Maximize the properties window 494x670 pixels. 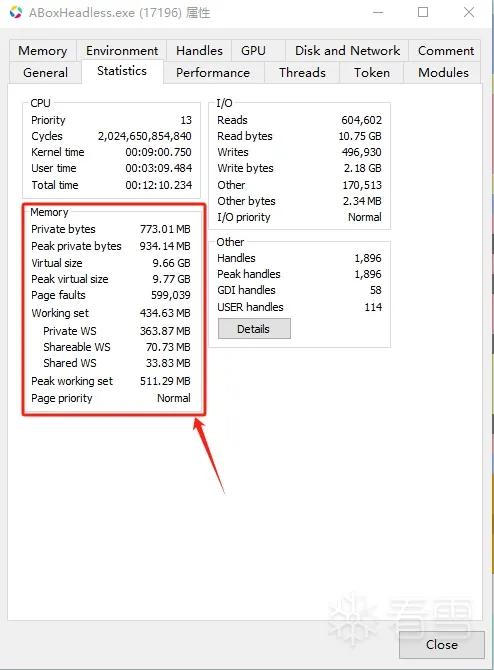coord(423,12)
